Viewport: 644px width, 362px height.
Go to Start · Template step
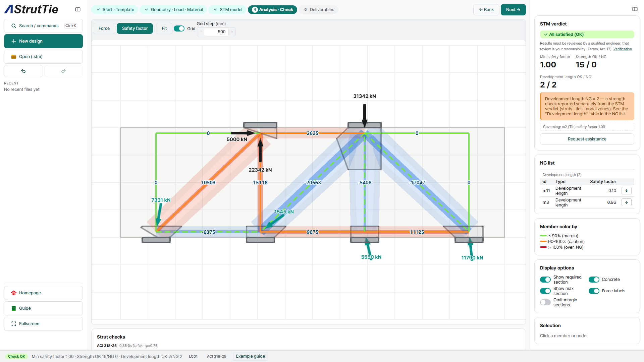pos(115,10)
